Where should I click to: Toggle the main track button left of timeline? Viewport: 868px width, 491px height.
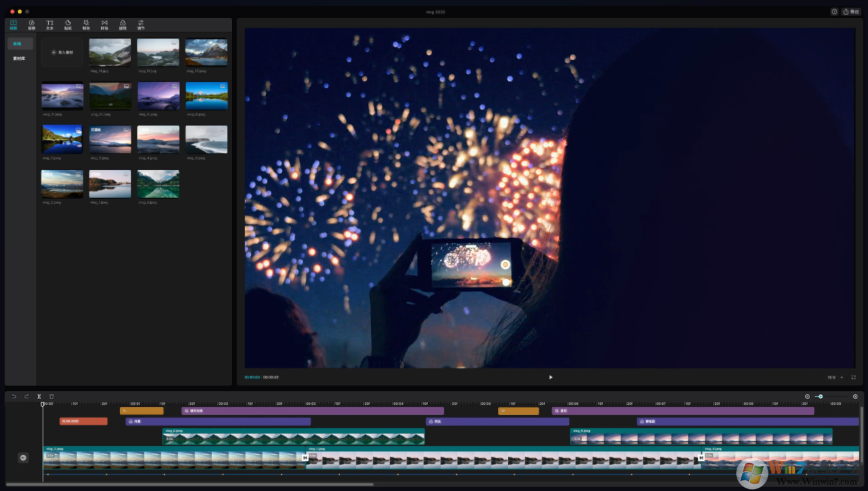coord(23,458)
